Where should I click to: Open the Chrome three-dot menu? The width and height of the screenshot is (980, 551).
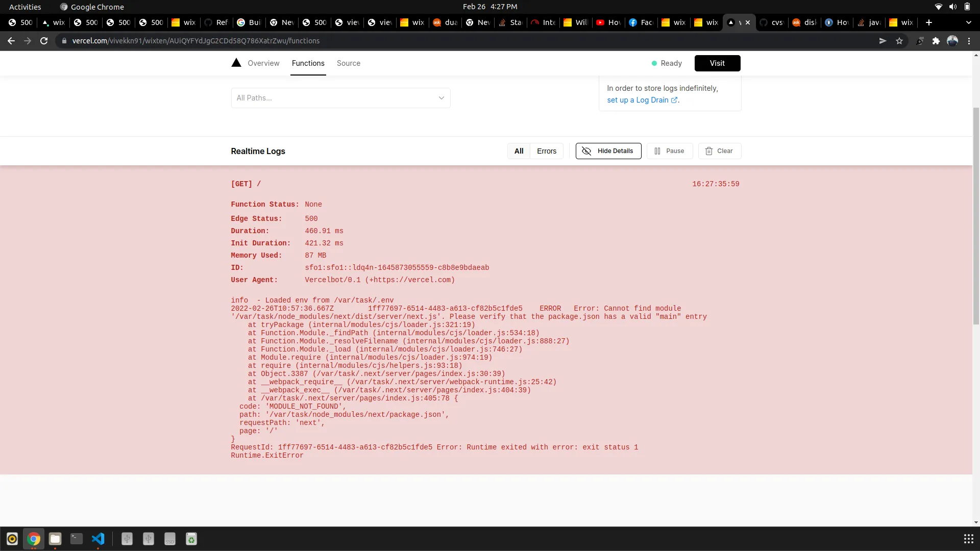[x=969, y=41]
